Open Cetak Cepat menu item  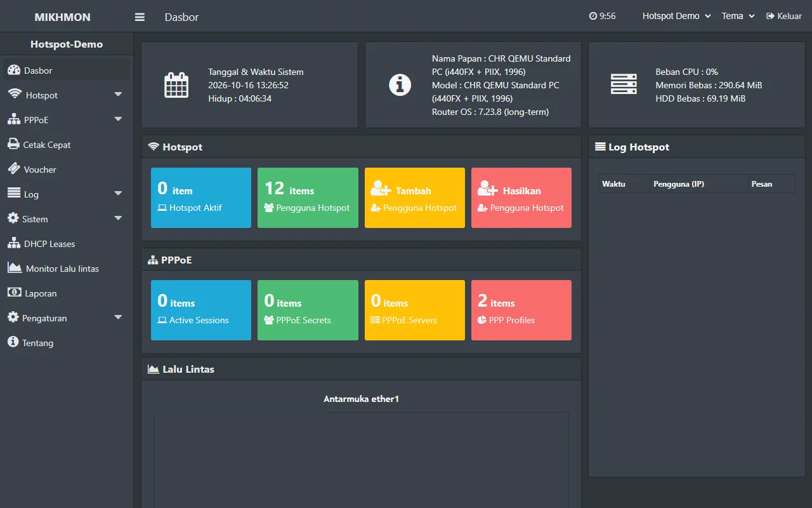click(67, 144)
